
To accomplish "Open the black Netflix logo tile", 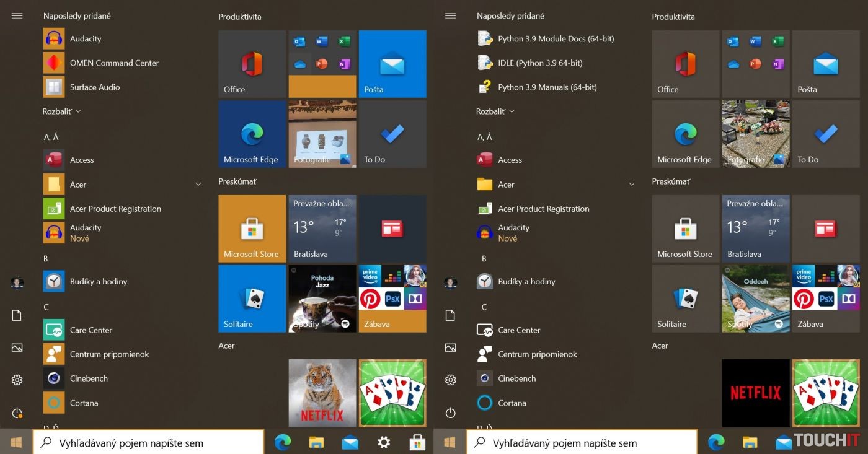I will 755,393.
